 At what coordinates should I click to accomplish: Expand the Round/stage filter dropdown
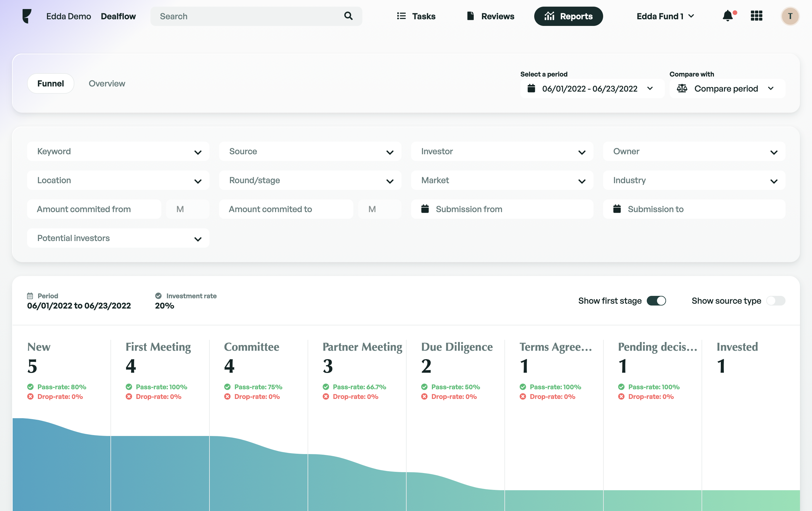pyautogui.click(x=310, y=180)
